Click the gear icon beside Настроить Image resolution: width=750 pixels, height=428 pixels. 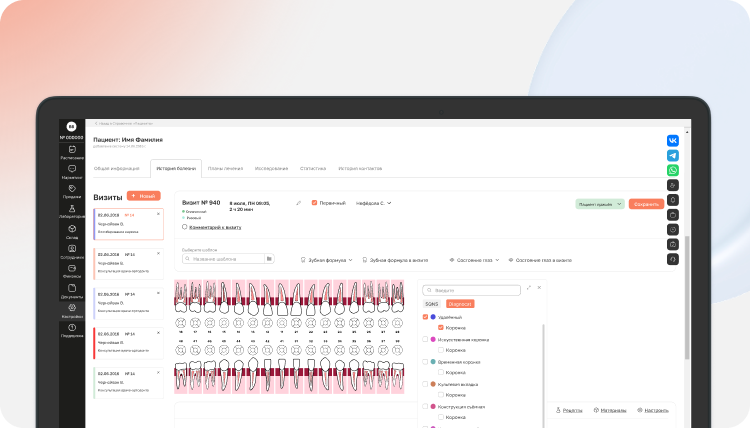tap(640, 410)
